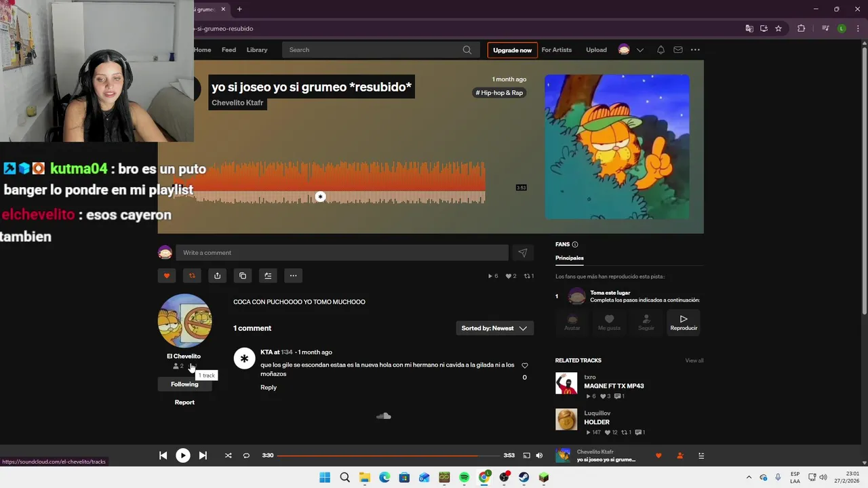Open the Garfield track artwork
This screenshot has width=868, height=488.
coord(617,146)
